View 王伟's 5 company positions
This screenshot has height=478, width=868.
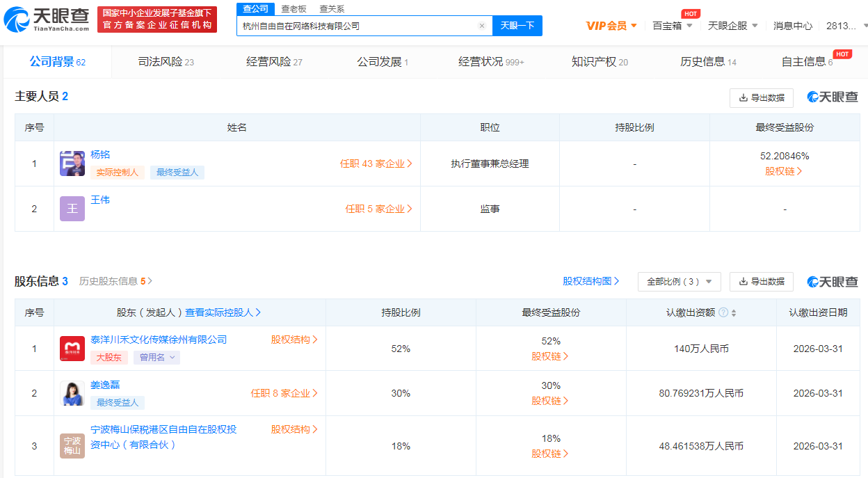(379, 209)
